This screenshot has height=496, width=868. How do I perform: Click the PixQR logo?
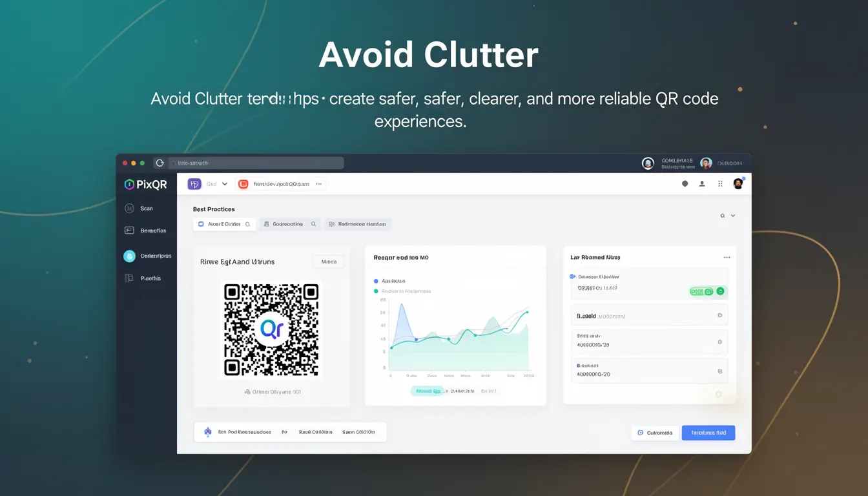[x=146, y=185]
